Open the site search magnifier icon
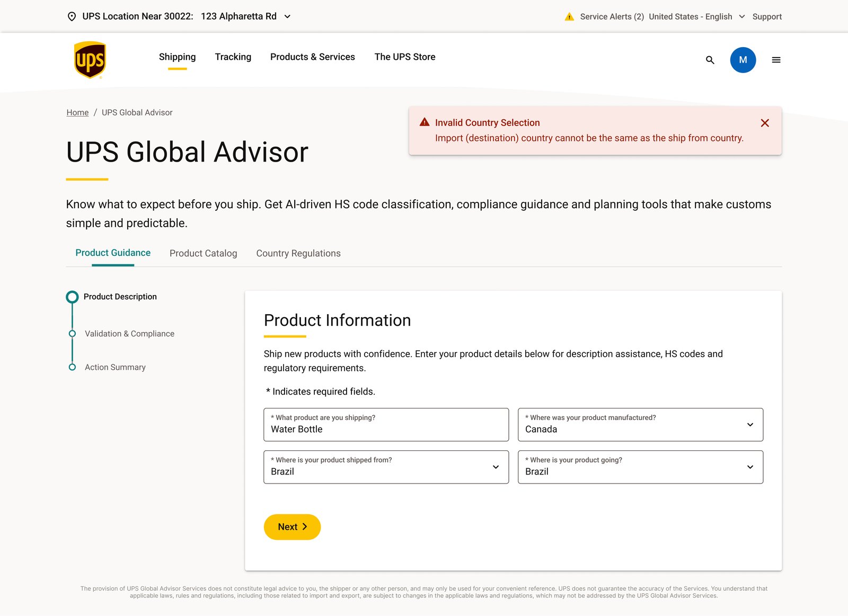Image resolution: width=848 pixels, height=616 pixels. point(710,60)
